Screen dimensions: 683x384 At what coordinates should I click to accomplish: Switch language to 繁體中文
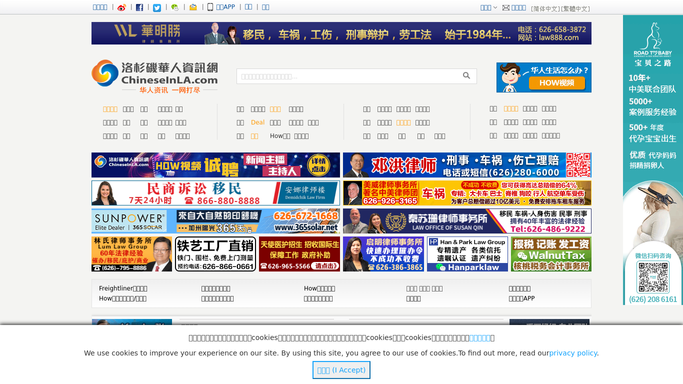pos(575,9)
